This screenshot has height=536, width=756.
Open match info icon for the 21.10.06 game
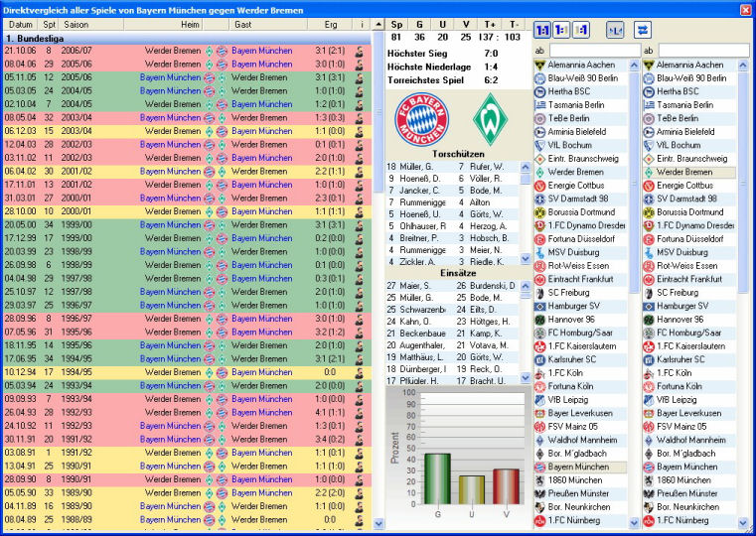pos(360,51)
